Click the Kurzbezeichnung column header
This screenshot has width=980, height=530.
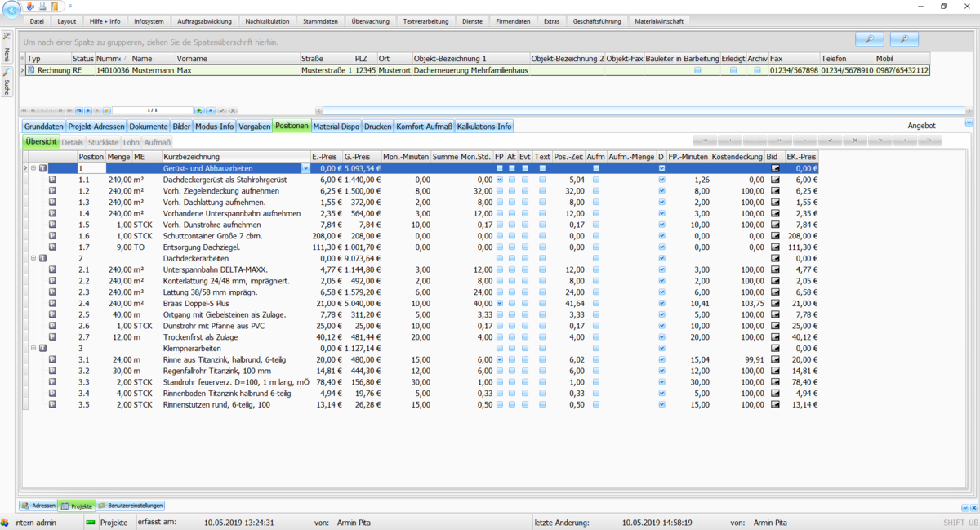[x=236, y=157]
